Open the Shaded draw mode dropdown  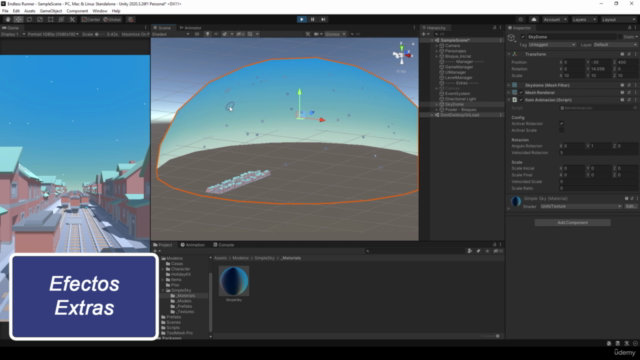[171, 34]
